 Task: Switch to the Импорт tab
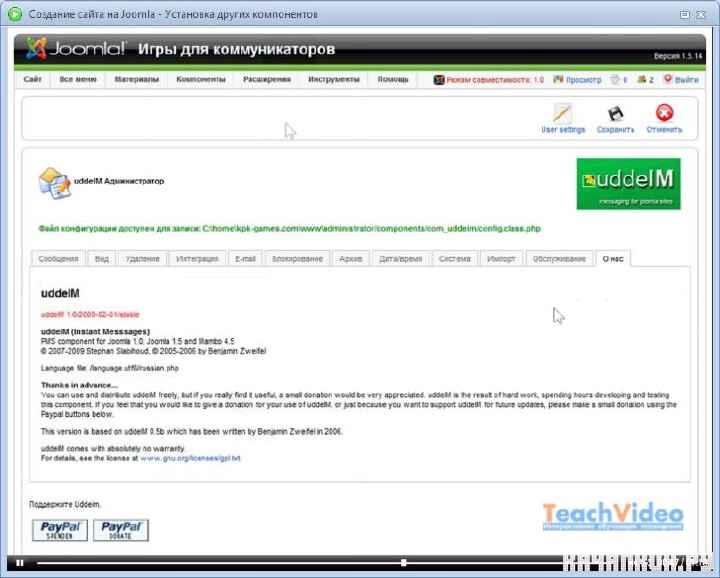[x=501, y=259]
